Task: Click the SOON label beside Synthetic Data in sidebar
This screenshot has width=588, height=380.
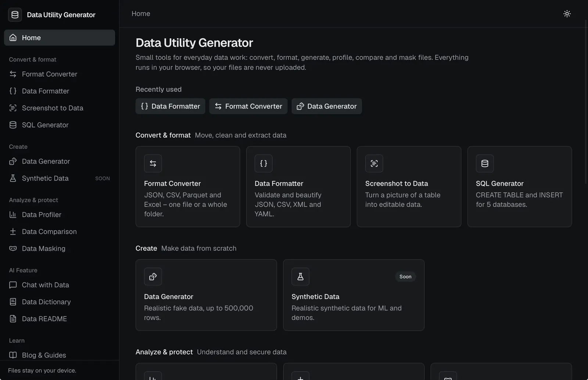Action: tap(103, 178)
